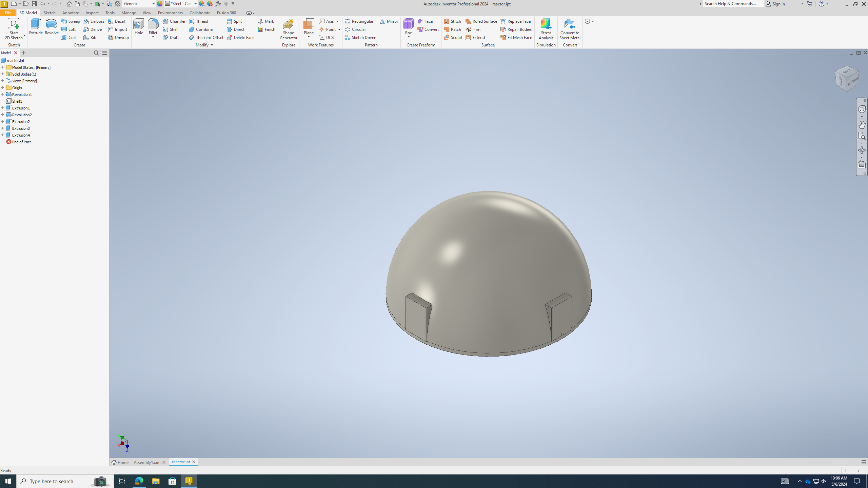Select the Extrude tool
This screenshot has height=488, width=868.
click(x=36, y=27)
